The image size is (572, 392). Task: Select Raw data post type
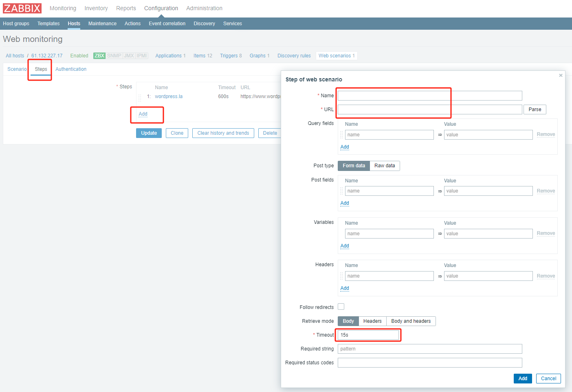(x=385, y=166)
